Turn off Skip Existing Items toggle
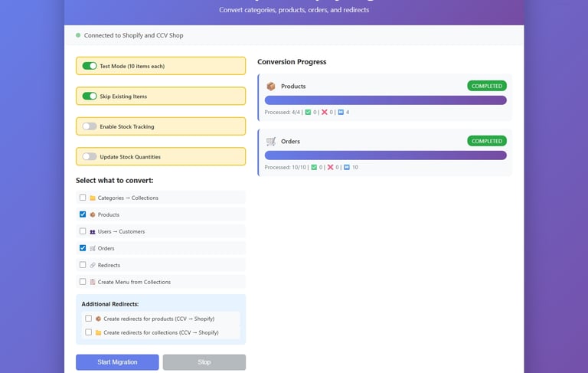Viewport: 588px width, 373px height. point(90,97)
